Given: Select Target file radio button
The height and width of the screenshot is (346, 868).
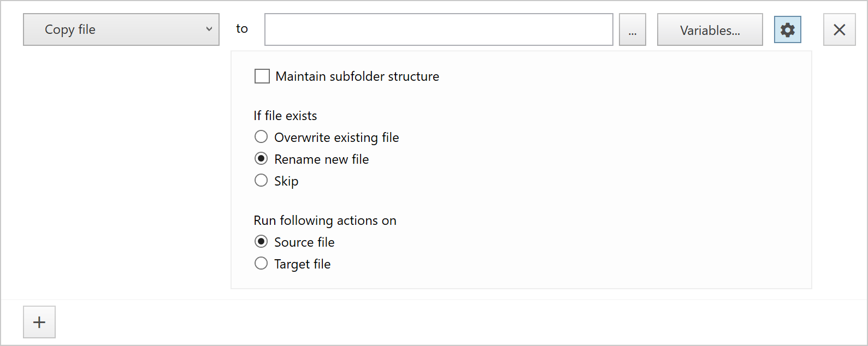Looking at the screenshot, I should coord(261,263).
